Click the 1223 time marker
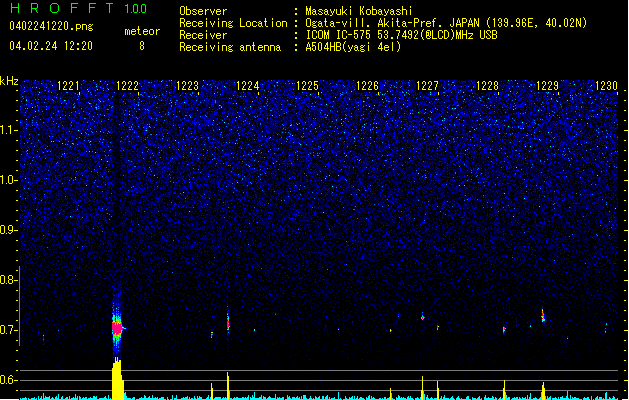 187,85
